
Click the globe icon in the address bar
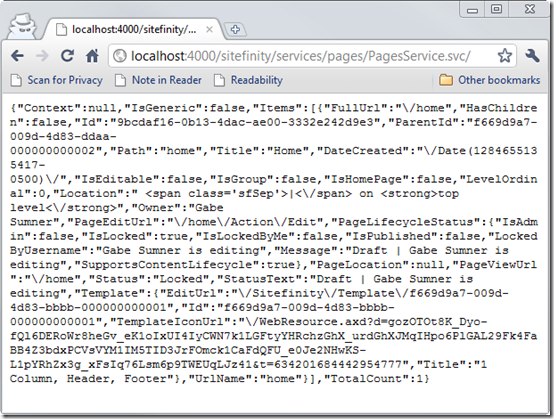(x=120, y=56)
